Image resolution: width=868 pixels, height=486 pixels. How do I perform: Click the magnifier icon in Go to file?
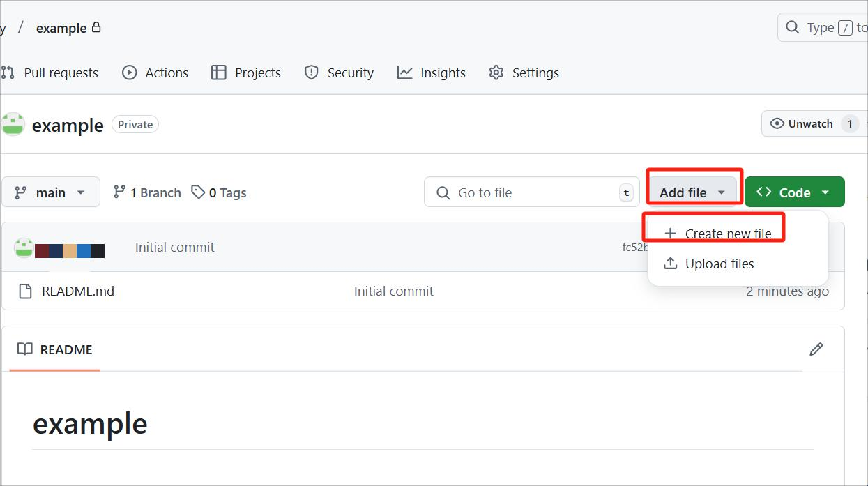443,193
